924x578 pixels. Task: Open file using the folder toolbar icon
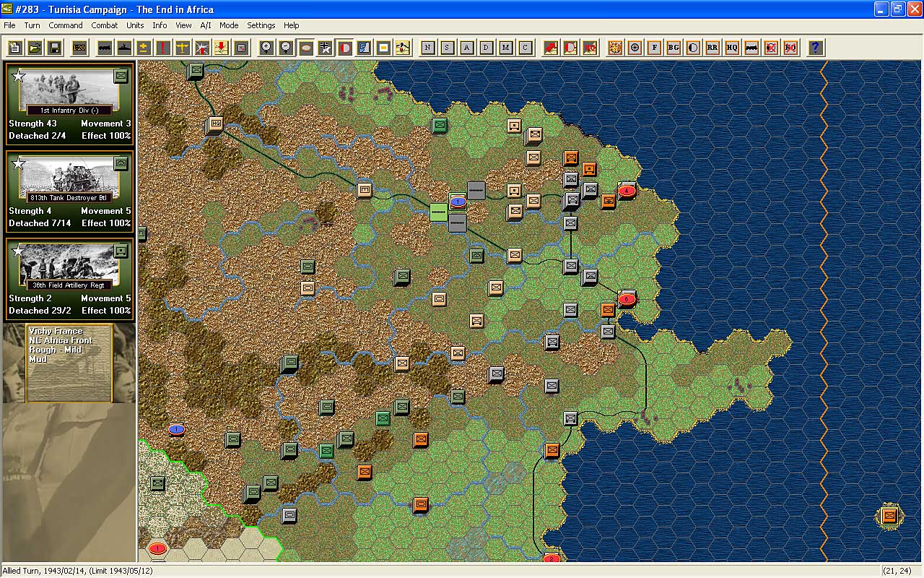(x=35, y=48)
